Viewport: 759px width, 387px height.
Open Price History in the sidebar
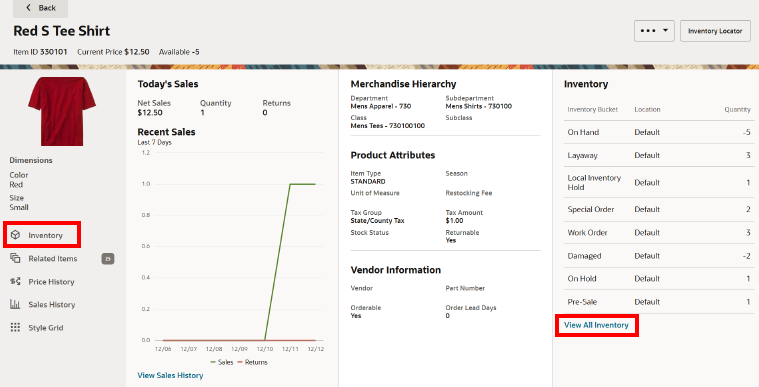pos(51,282)
